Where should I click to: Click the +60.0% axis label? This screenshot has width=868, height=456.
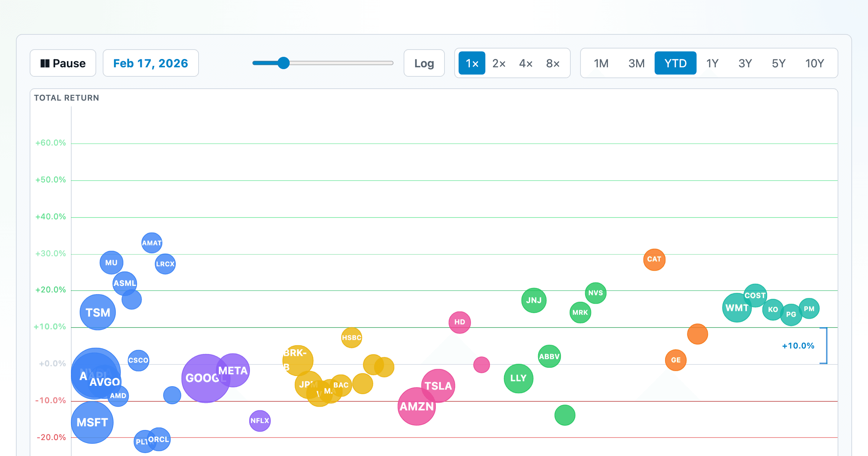pyautogui.click(x=51, y=143)
